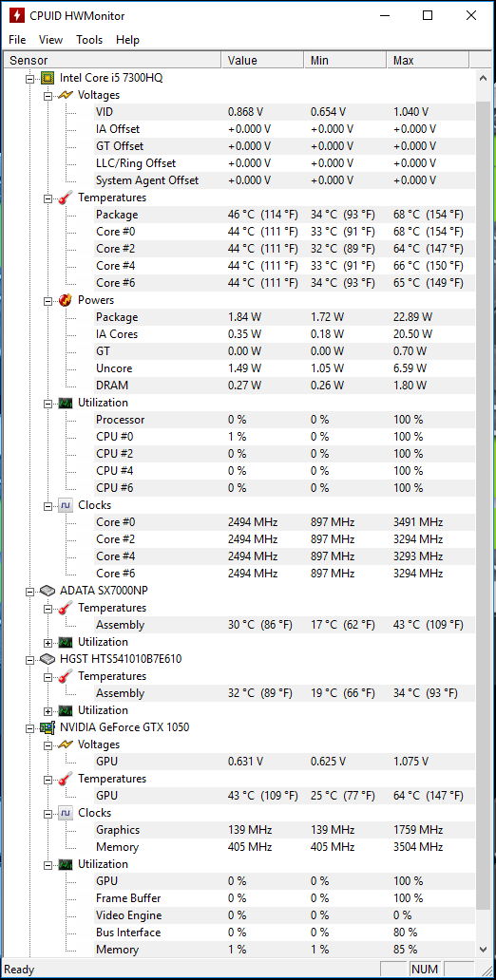This screenshot has width=496, height=980.
Task: Expand ADATA SX7000NP Utilization node
Action: point(48,643)
